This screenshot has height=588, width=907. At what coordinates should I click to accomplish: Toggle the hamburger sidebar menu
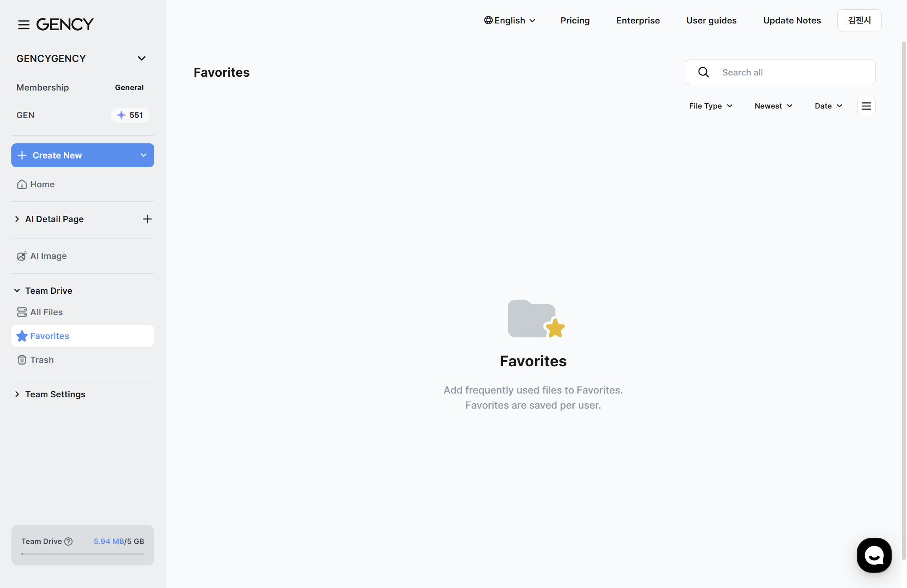click(23, 25)
